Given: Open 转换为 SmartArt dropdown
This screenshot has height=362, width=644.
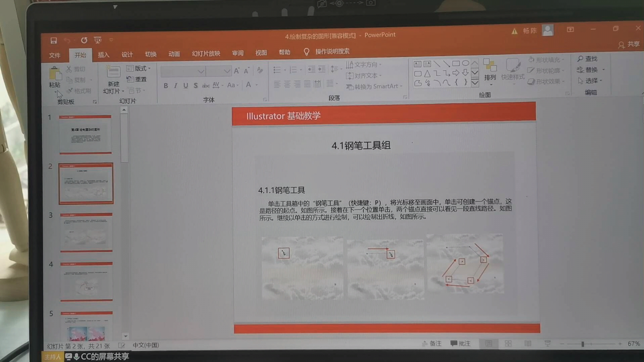Looking at the screenshot, I should coord(374,87).
